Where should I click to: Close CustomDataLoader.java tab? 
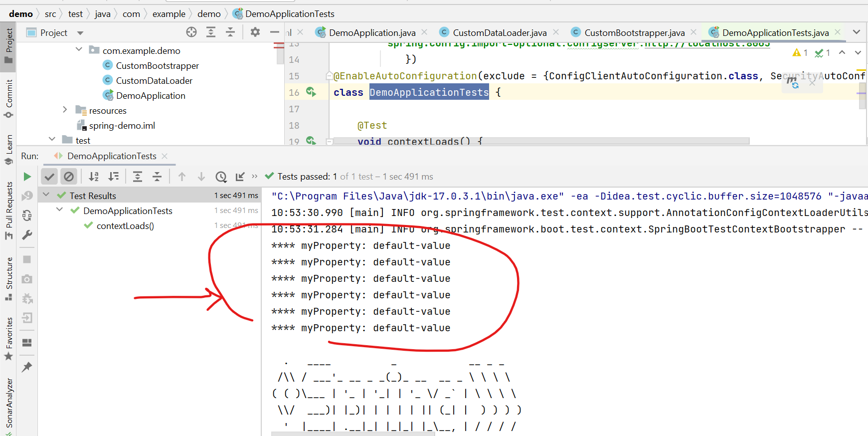click(556, 32)
